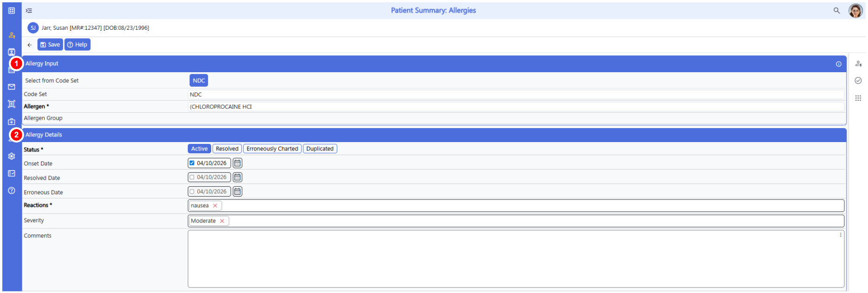Image resolution: width=868 pixels, height=293 pixels.
Task: Click the comments box options dots
Action: pos(841,235)
